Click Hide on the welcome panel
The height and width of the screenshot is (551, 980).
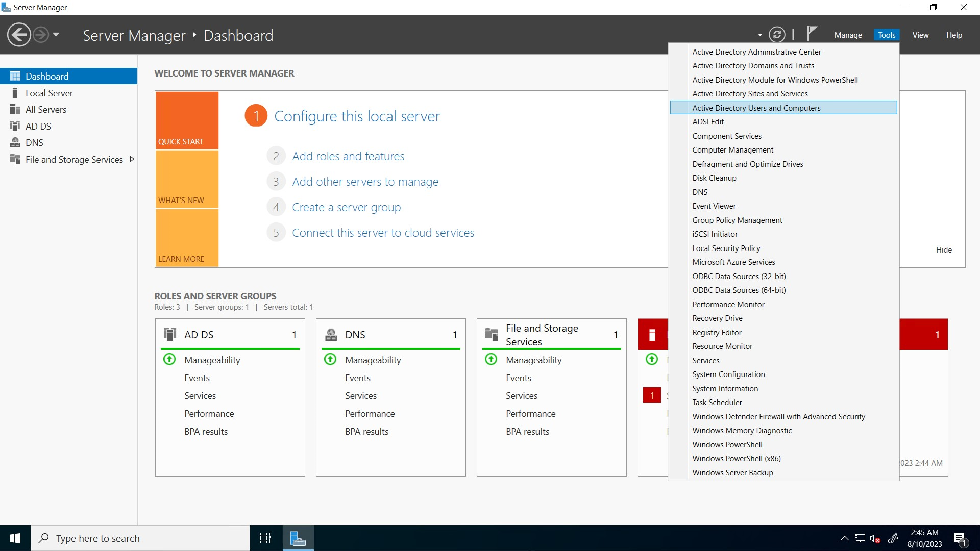pos(943,249)
